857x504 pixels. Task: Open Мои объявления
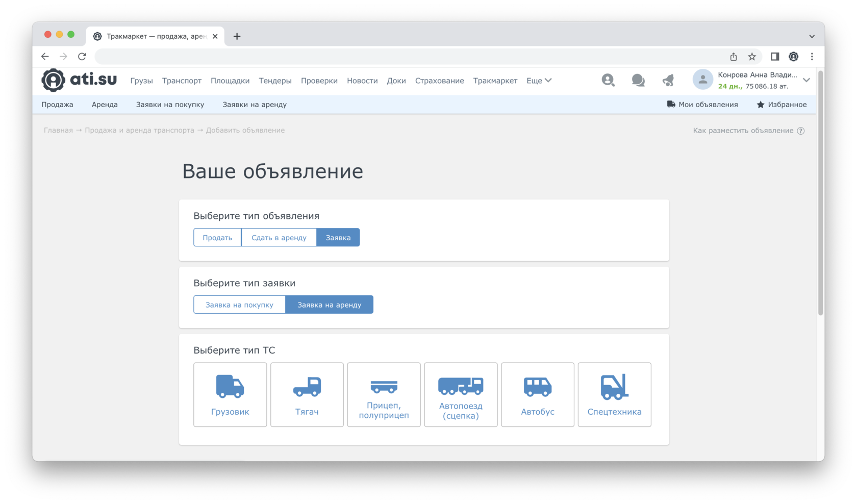pyautogui.click(x=702, y=105)
